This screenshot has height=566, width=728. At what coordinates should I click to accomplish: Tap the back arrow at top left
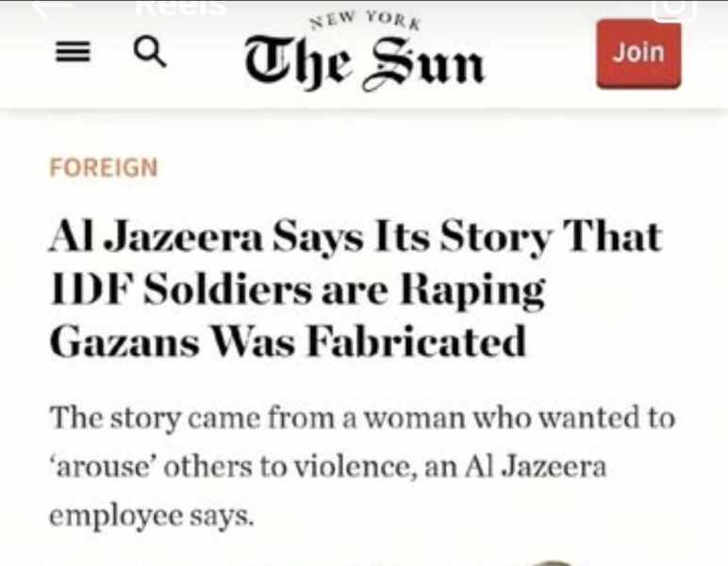tap(52, 7)
